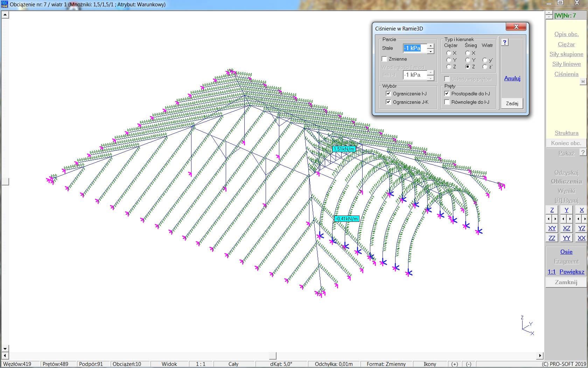Click the ZZ view button
The image size is (588, 368).
coord(552,238)
